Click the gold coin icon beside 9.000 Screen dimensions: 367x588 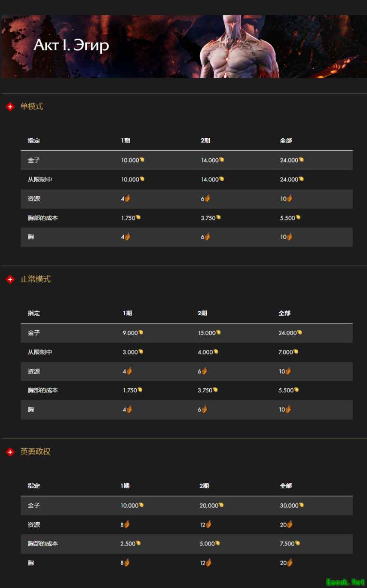tap(141, 332)
